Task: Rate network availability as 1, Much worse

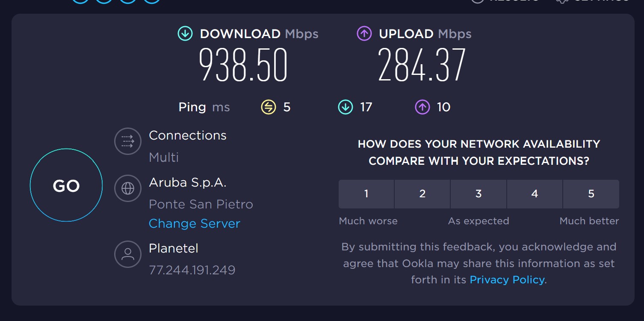Action: (366, 194)
